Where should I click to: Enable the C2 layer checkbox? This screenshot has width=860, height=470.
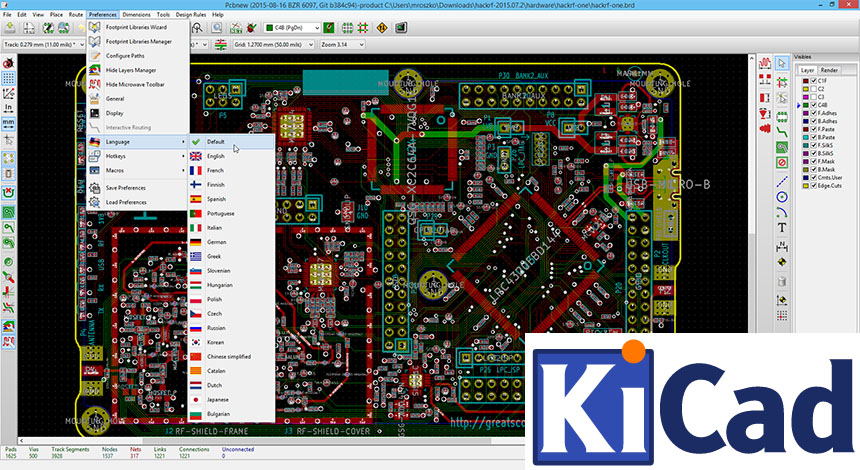coord(813,88)
